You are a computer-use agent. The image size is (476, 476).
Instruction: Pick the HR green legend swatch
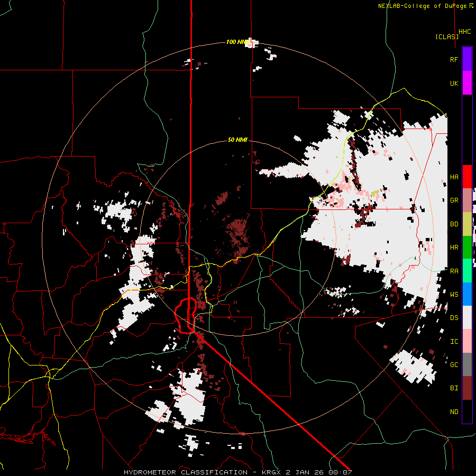click(467, 247)
